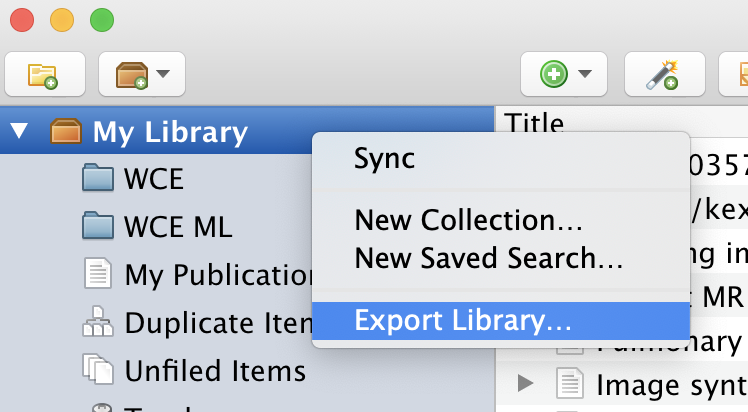Click the New Collection toolbar icon
Image resolution: width=748 pixels, height=412 pixels.
click(43, 74)
